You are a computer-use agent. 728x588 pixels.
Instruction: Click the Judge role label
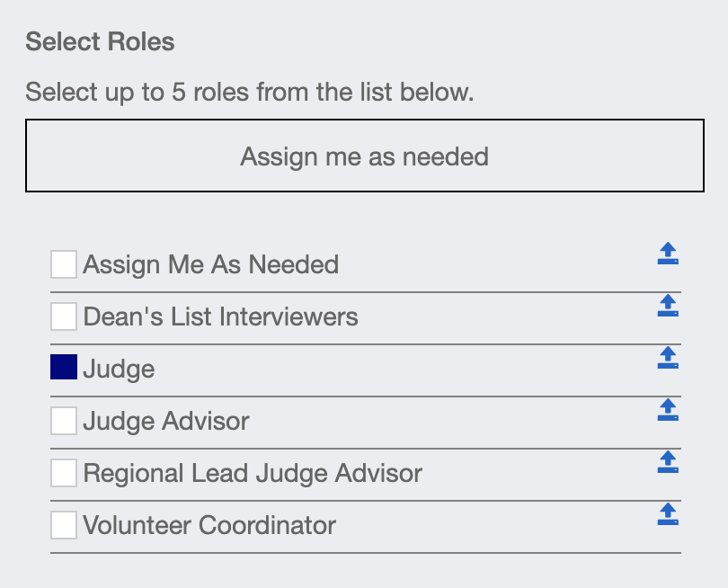(x=119, y=370)
